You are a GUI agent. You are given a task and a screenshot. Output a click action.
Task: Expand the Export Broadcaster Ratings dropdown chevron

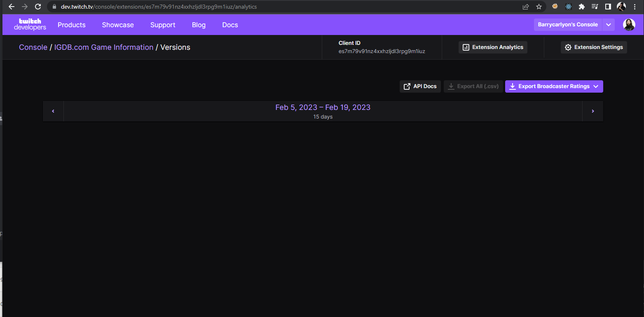point(596,86)
